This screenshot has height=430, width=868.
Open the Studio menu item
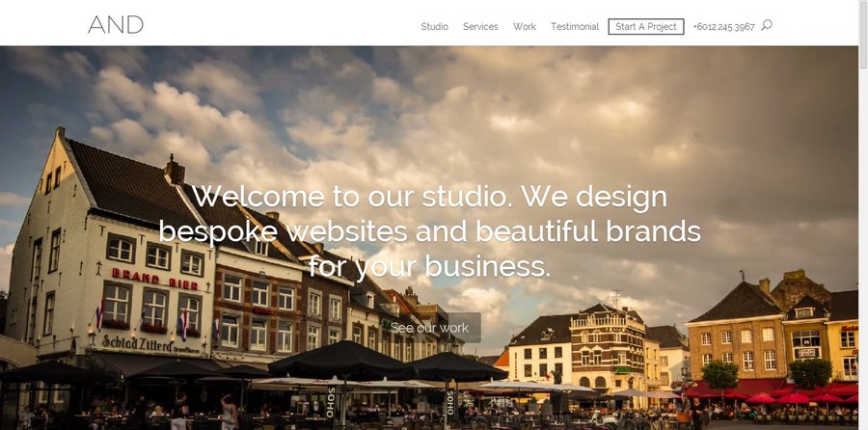point(435,27)
